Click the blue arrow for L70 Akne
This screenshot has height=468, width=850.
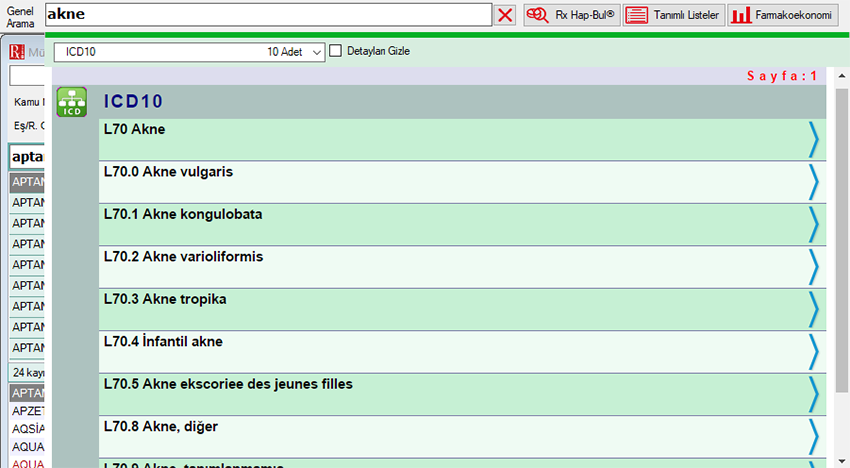[813, 140]
